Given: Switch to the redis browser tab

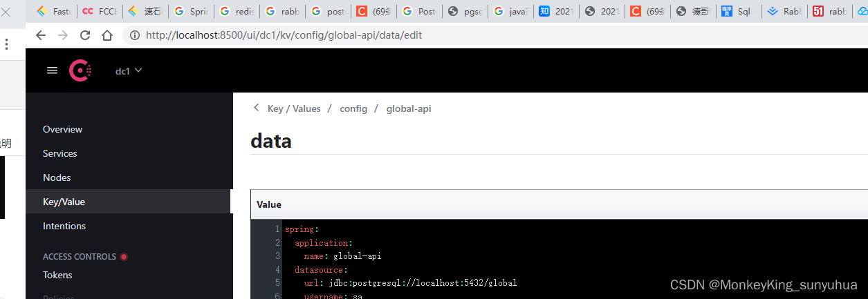Looking at the screenshot, I should click(236, 11).
